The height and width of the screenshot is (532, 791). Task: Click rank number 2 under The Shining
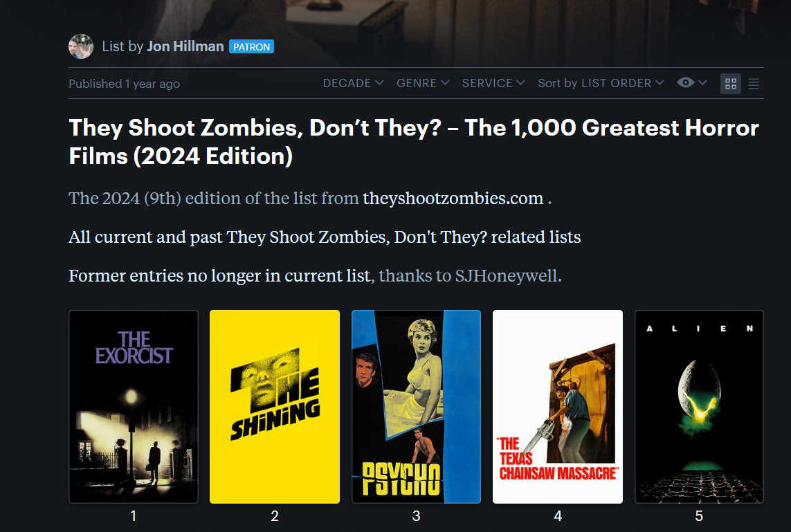pyautogui.click(x=275, y=516)
